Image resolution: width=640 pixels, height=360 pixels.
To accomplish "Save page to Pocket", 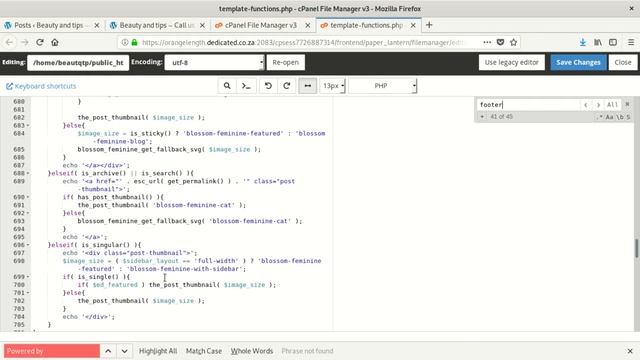I will tap(500, 42).
